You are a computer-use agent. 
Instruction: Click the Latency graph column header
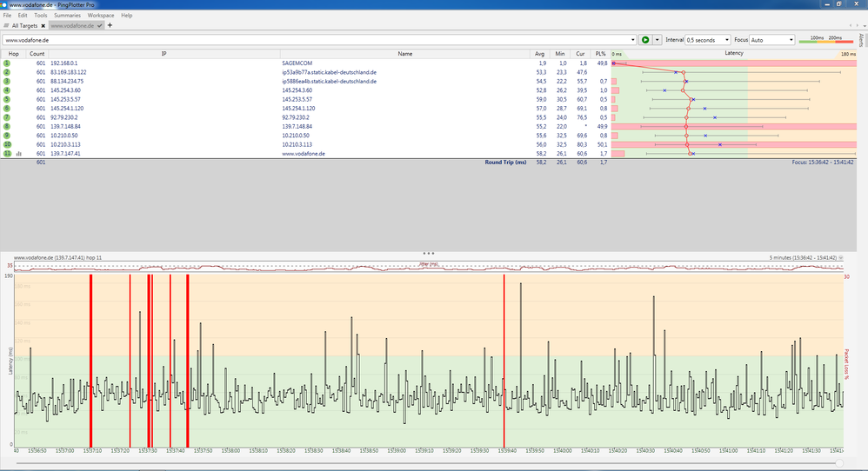[x=734, y=54]
